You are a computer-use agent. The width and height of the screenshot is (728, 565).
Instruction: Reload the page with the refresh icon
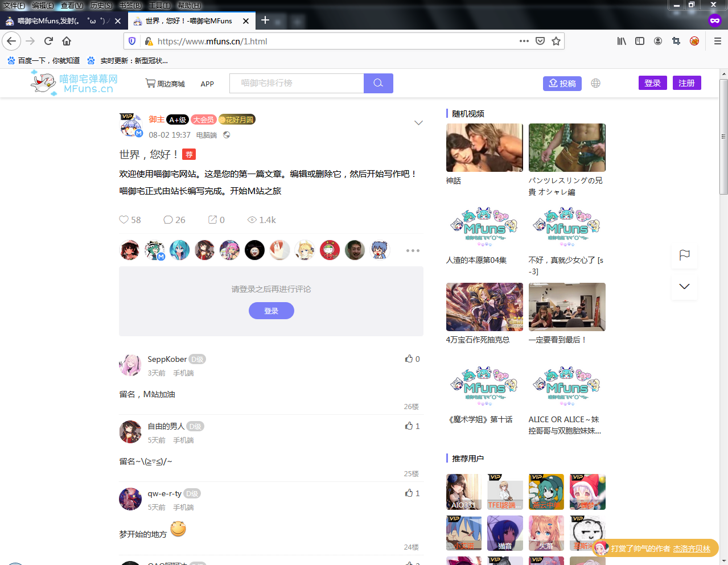(x=48, y=41)
